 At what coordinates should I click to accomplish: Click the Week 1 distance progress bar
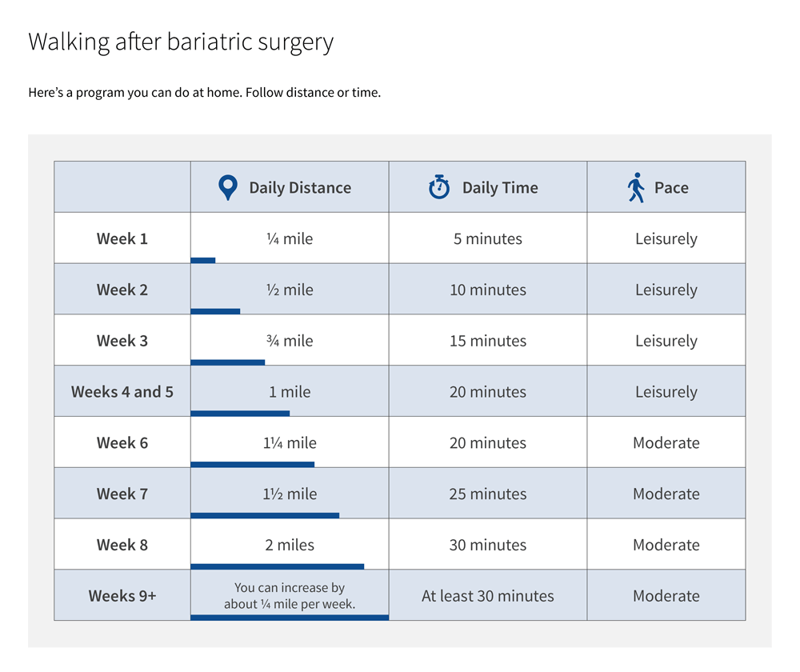pos(203,260)
